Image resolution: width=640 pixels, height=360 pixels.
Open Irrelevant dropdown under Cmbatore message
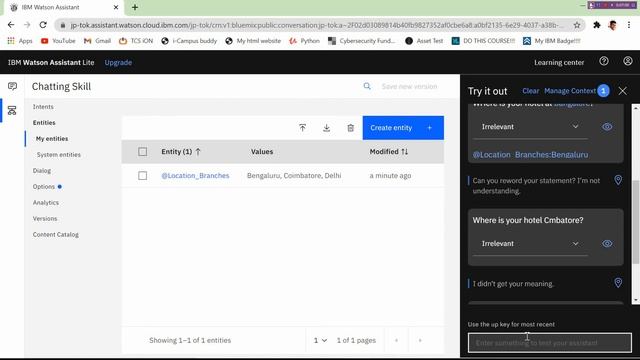pyautogui.click(x=530, y=243)
